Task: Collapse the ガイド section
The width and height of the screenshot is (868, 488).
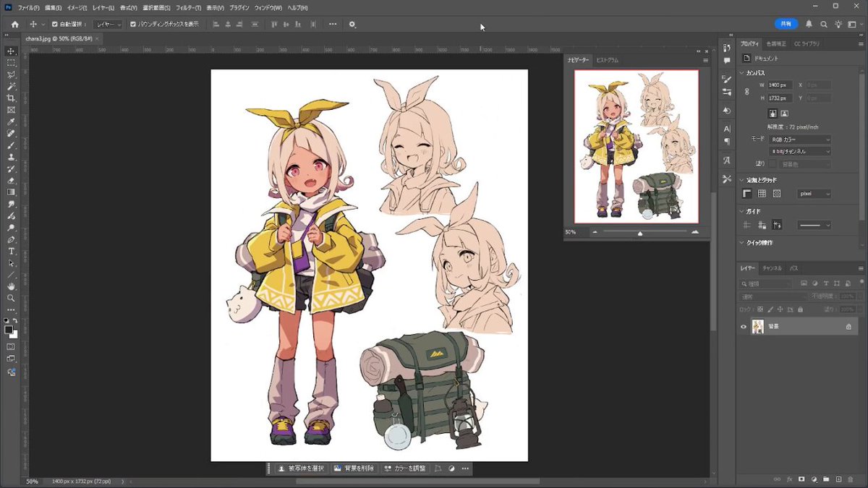Action: click(x=741, y=211)
